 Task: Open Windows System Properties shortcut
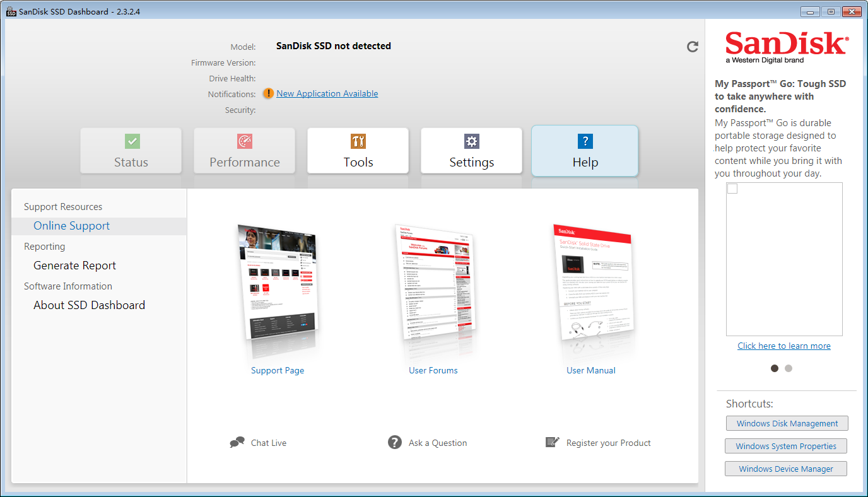[786, 446]
